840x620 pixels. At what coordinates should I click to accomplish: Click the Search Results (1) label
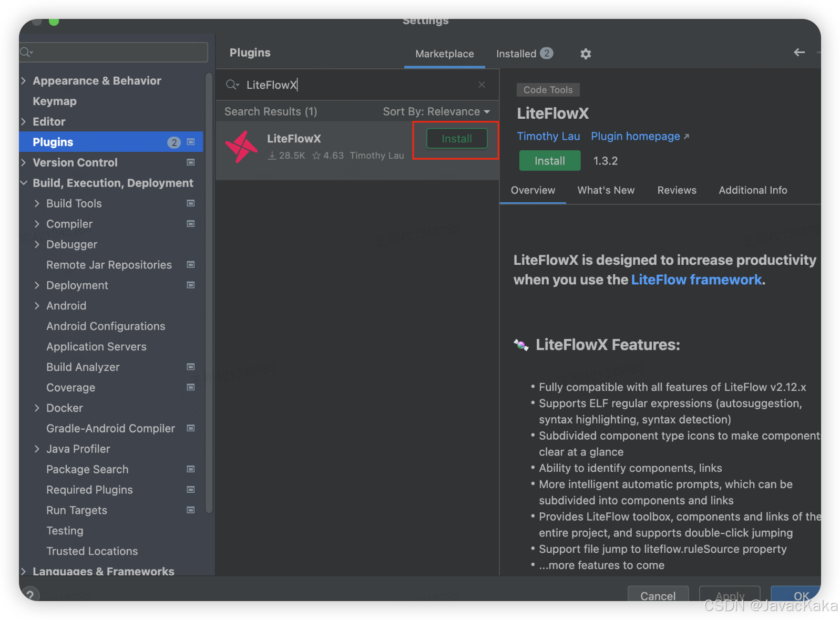(x=270, y=111)
